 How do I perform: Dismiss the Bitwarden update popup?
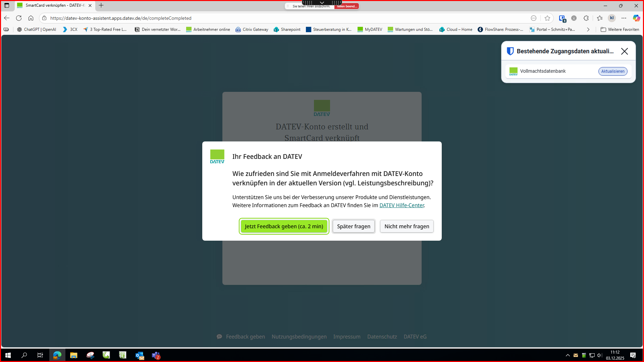[x=624, y=51]
